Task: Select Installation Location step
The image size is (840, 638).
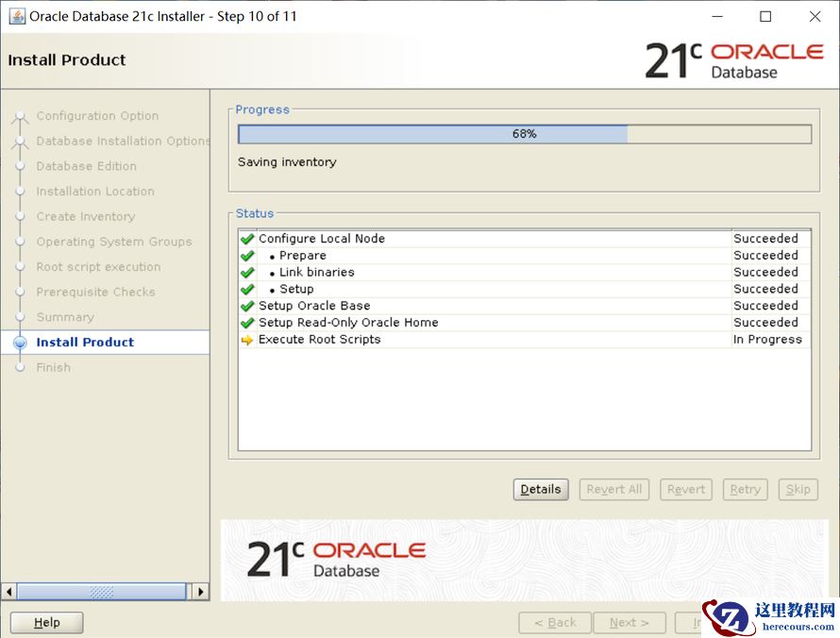Action: pyautogui.click(x=95, y=192)
